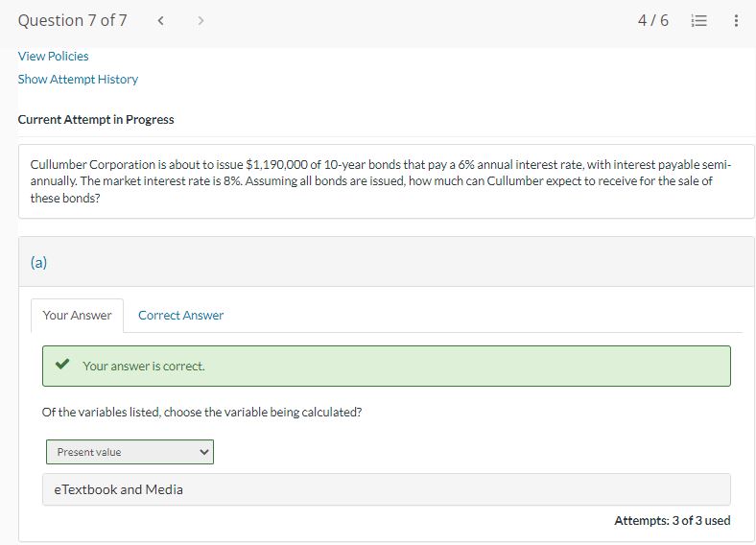
Task: Open the three-dot more options menu
Action: 736,21
